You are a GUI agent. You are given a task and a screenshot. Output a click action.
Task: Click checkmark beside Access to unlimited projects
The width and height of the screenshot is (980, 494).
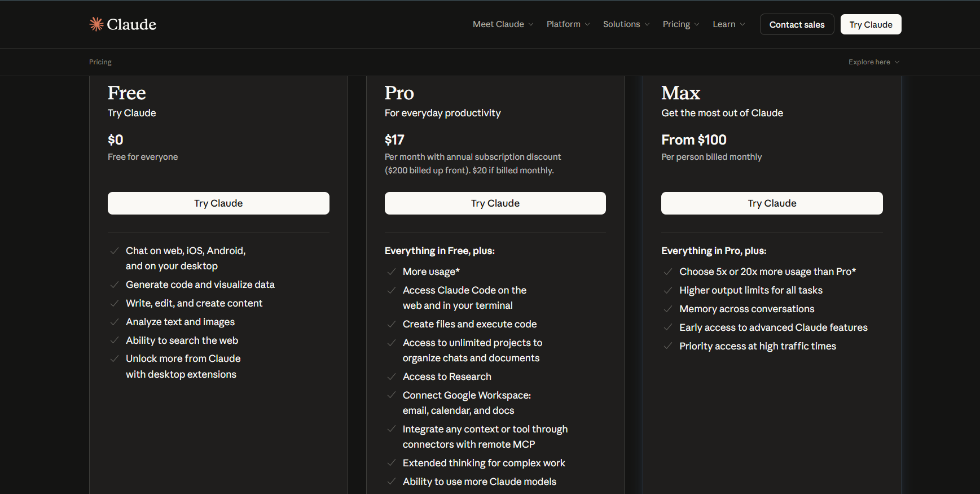pyautogui.click(x=392, y=343)
